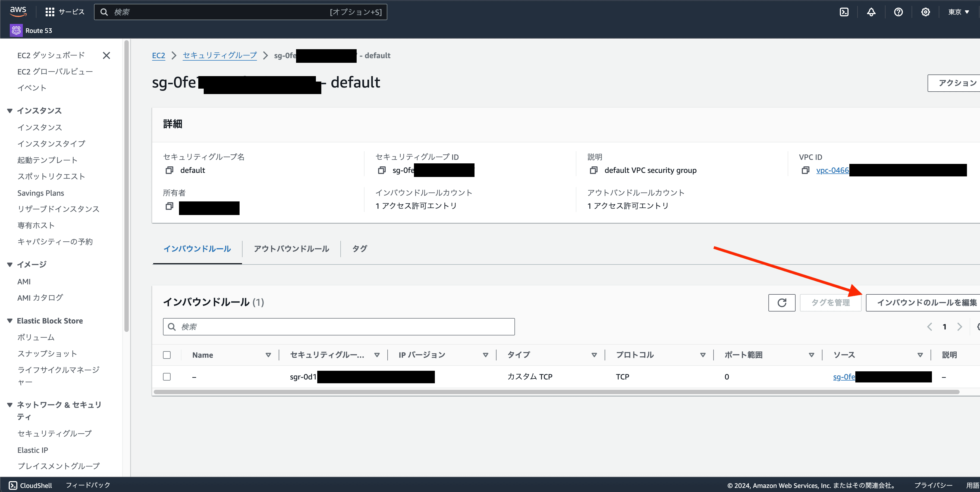Click the Route 53 favorite icon
The width and height of the screenshot is (980, 492).
tap(16, 30)
